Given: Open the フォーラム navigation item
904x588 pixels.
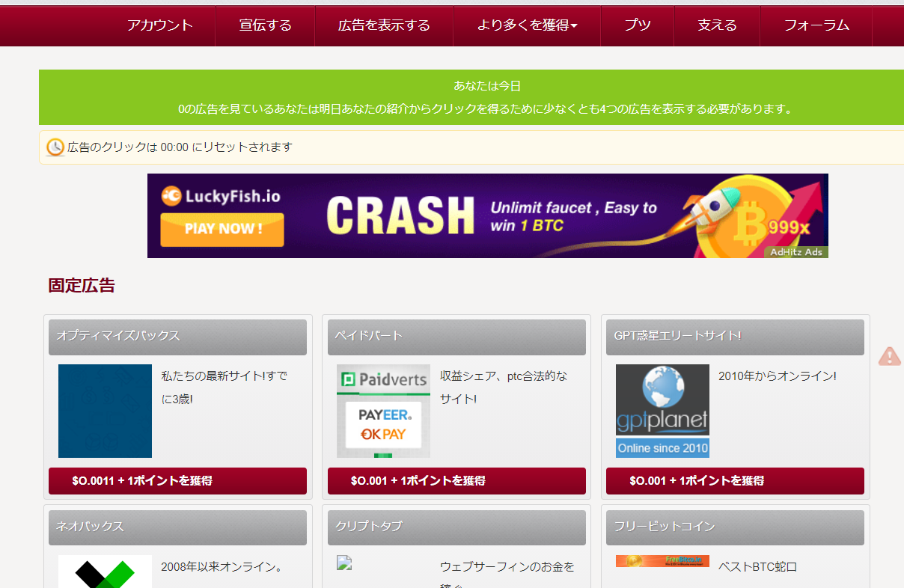Looking at the screenshot, I should (x=816, y=25).
